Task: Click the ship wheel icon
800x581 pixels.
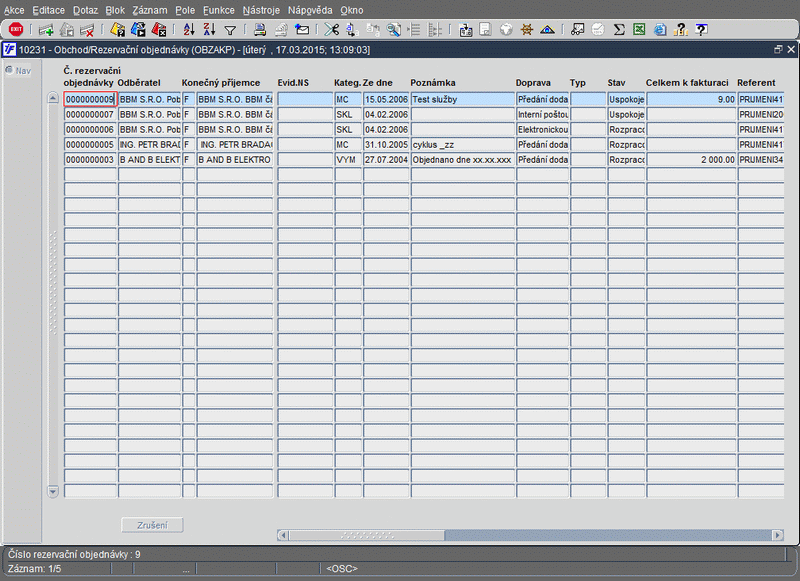Action: point(527,30)
